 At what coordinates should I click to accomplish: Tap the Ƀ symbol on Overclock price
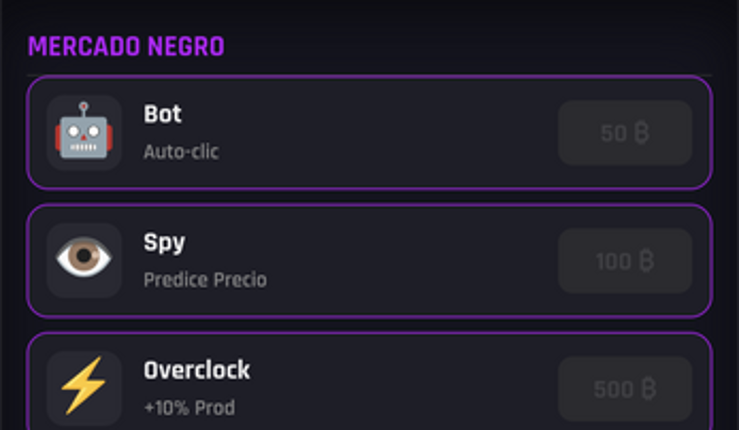[647, 389]
